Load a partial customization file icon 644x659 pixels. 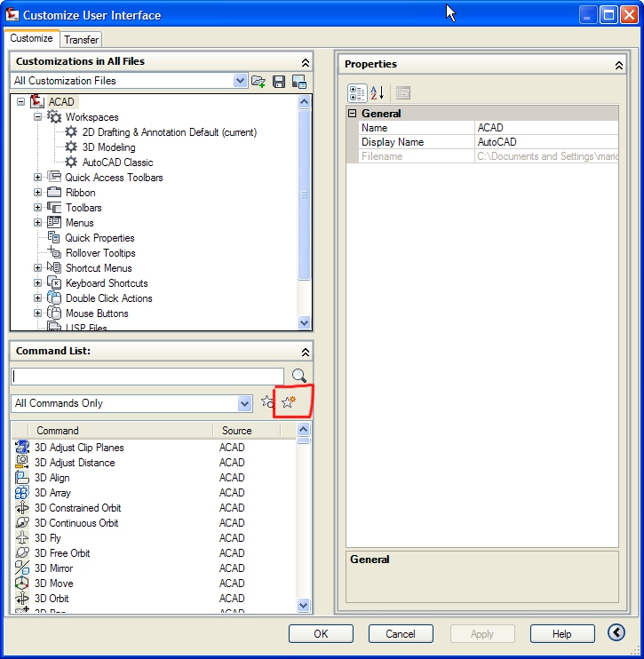tap(258, 81)
